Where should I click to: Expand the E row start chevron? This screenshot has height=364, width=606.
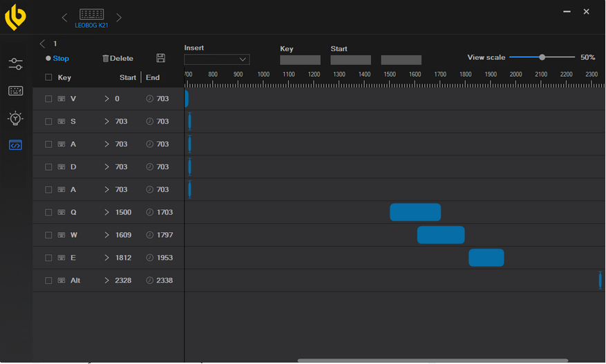point(107,258)
